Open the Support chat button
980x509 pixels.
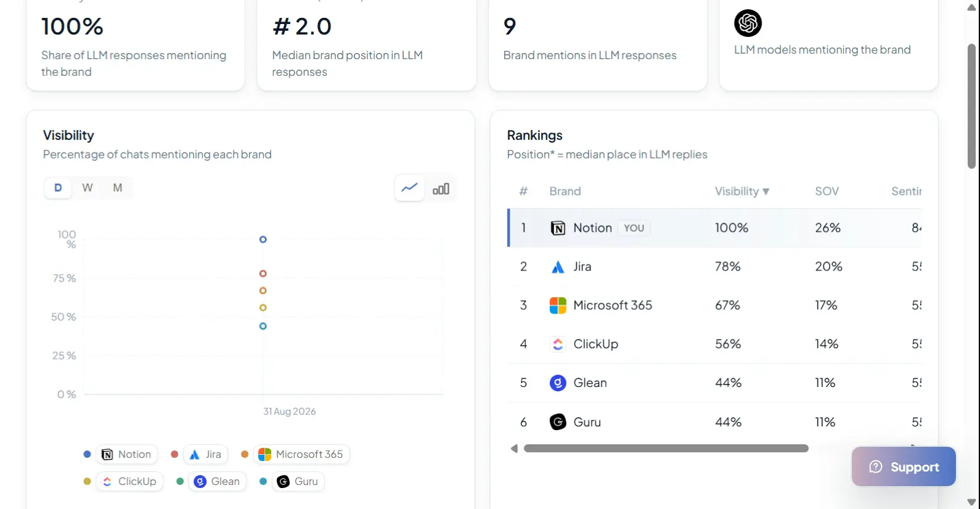coord(904,466)
